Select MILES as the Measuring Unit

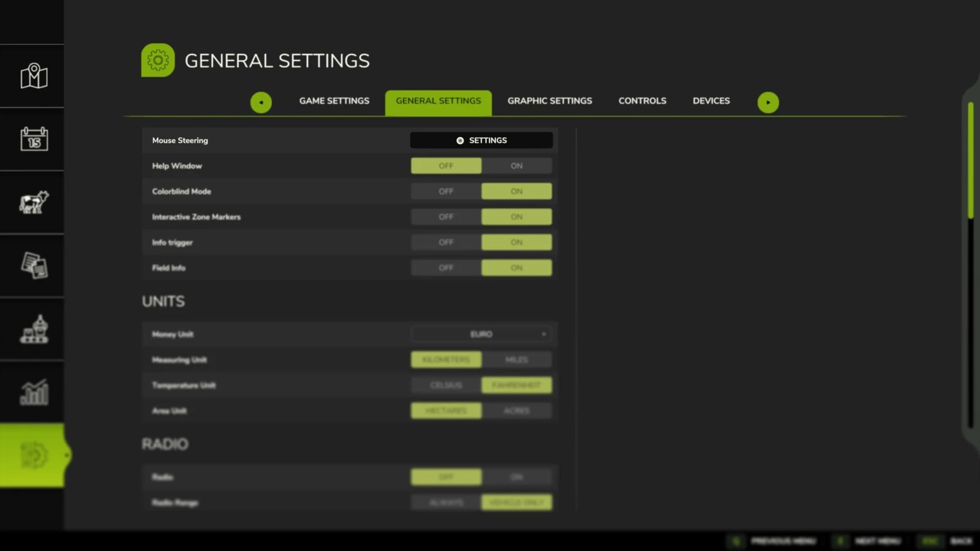click(x=516, y=359)
